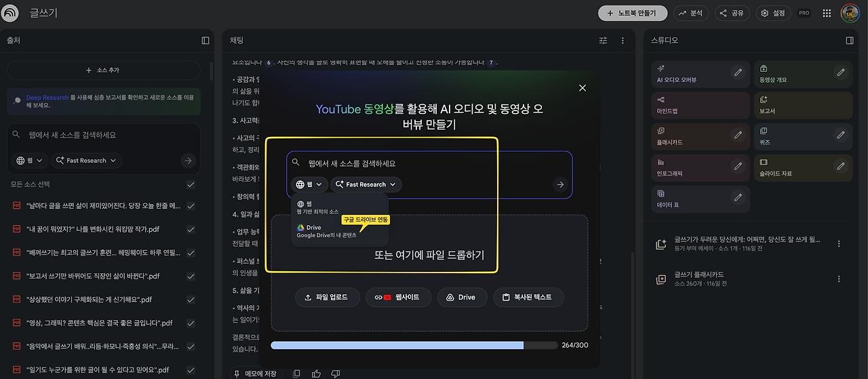Edit 퀴즈 pencil icon

[x=841, y=135]
